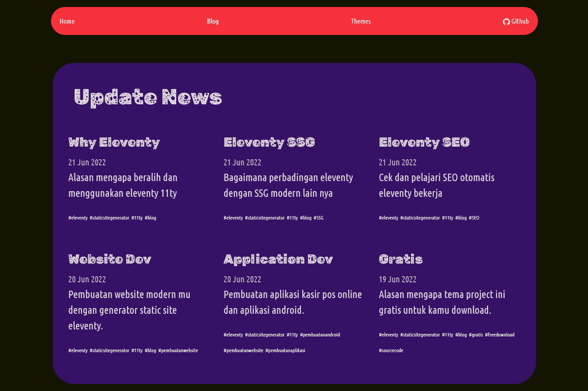Select the #pembuatanaplikasi tag

pyautogui.click(x=285, y=350)
